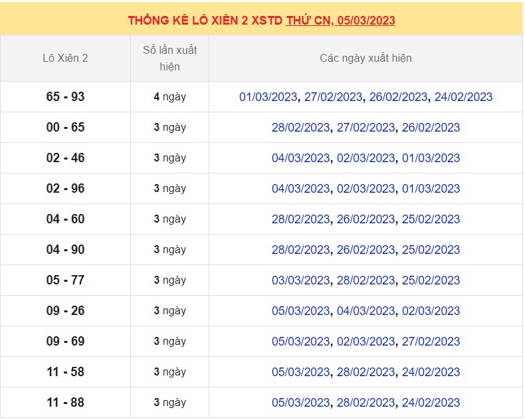Click the "4 ngày" count cell
The image size is (525, 420).
pyautogui.click(x=169, y=97)
